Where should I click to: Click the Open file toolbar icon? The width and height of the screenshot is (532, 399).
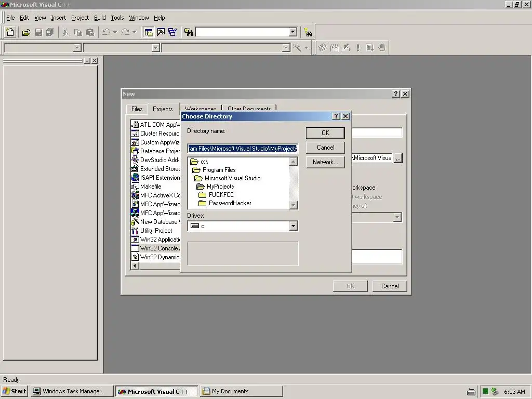(x=26, y=32)
